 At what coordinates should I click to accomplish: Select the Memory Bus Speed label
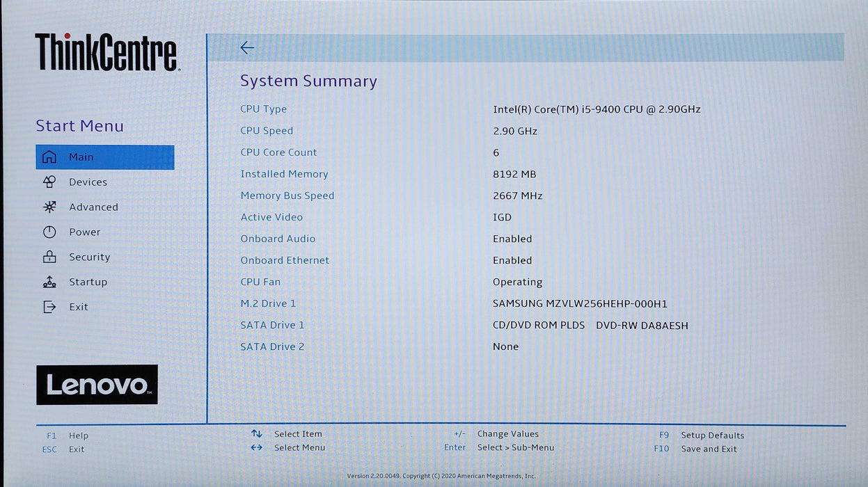pyautogui.click(x=287, y=195)
